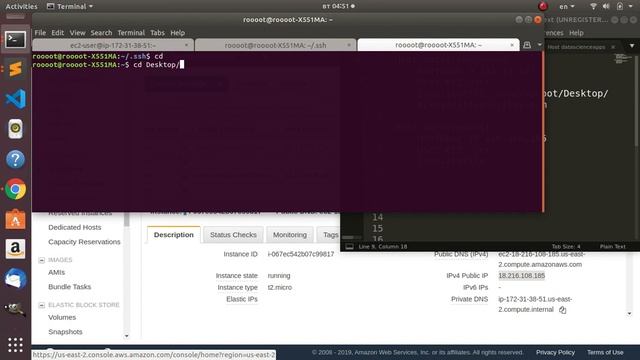Launch Google Chrome from the dock

tap(15, 189)
